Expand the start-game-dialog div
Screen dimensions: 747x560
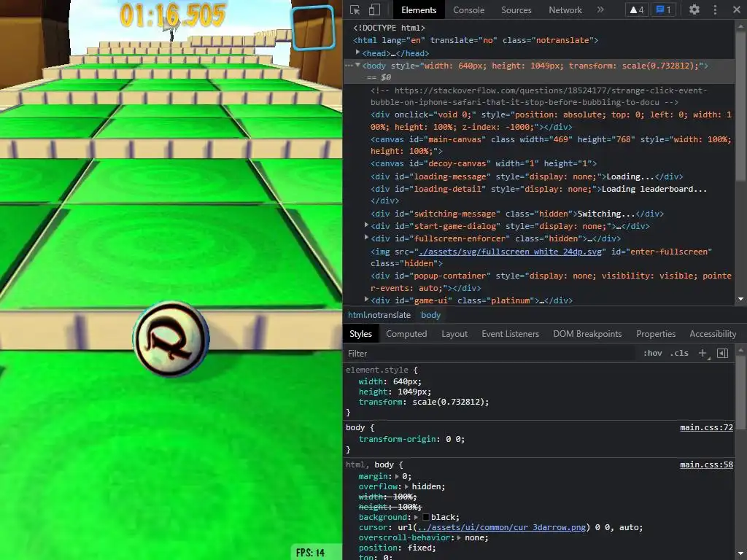[x=366, y=225]
